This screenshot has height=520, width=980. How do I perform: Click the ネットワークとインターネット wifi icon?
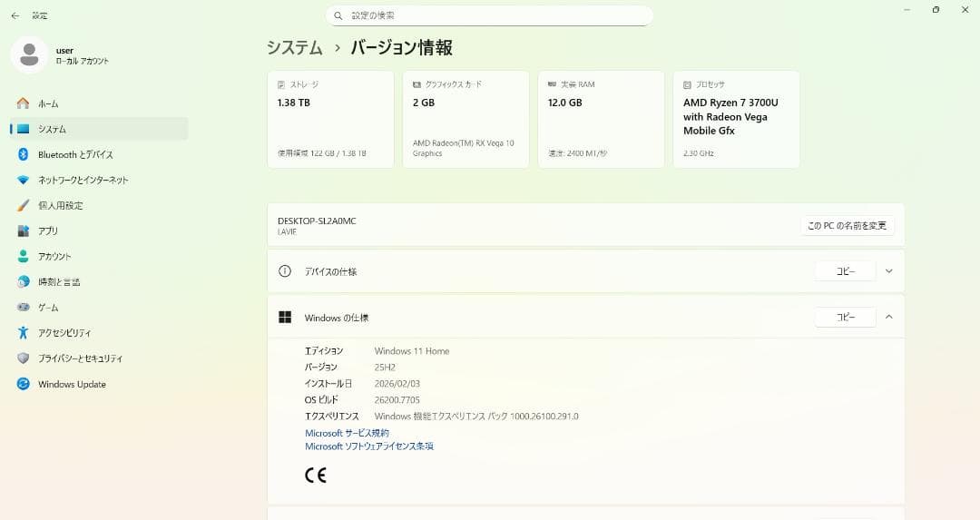tap(23, 180)
